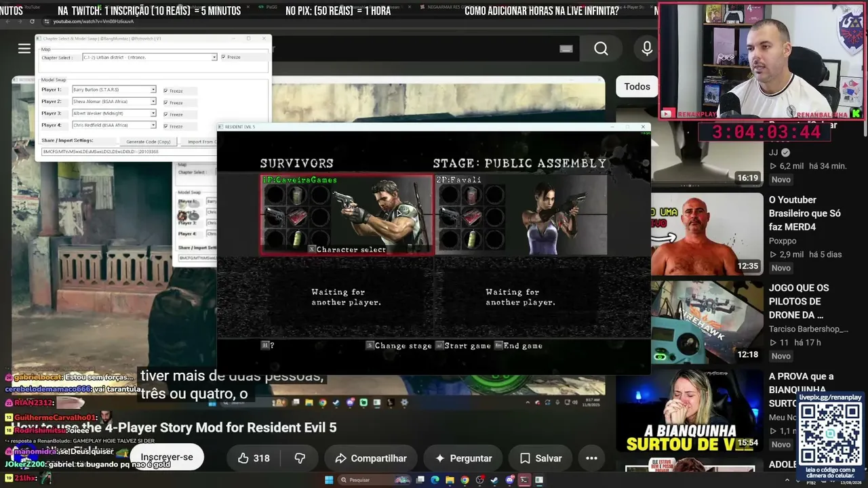Viewport: 868px width, 488px height.
Task: Select the red ammo box in 1P inventory
Action: 296,217
